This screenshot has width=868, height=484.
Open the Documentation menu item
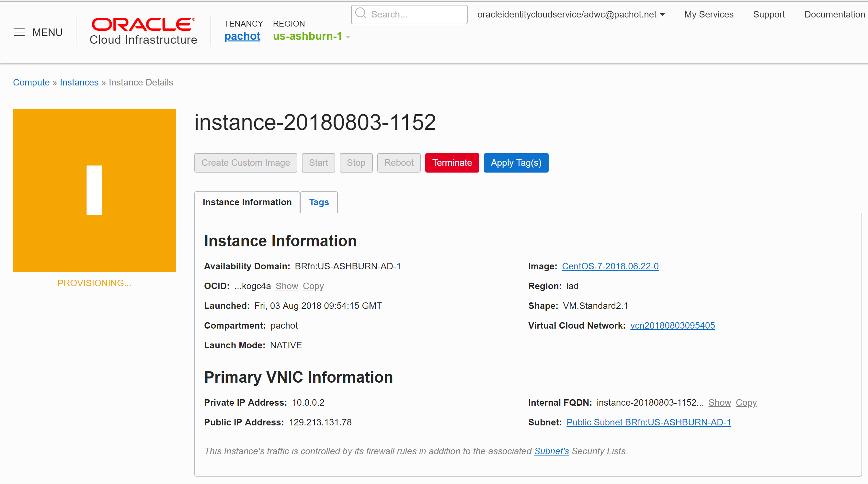(834, 15)
